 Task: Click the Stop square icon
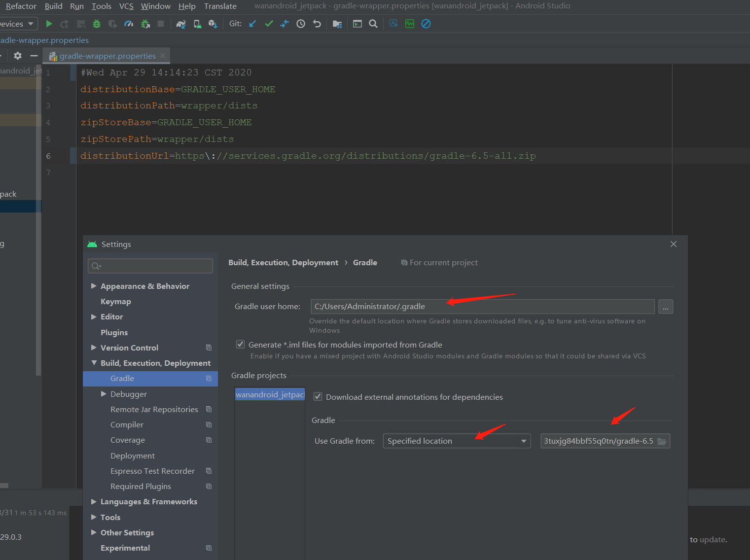(x=161, y=24)
